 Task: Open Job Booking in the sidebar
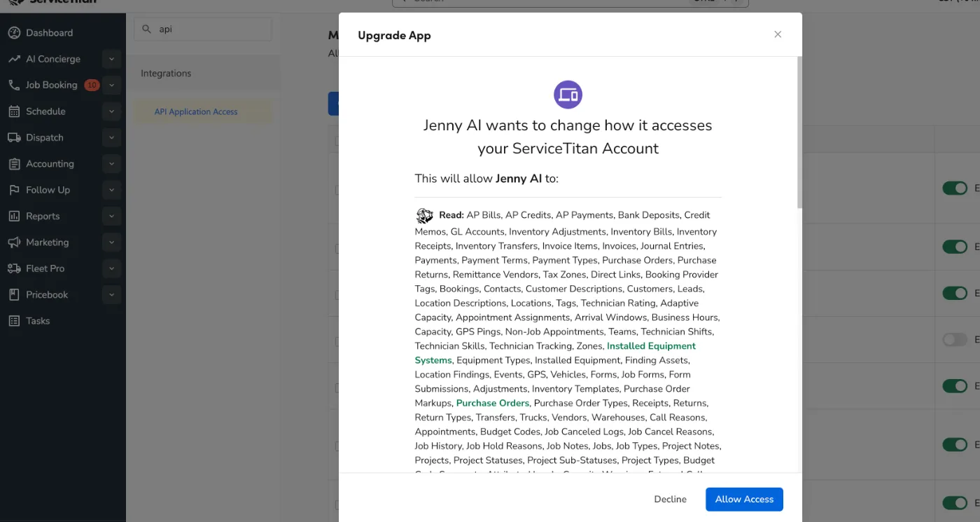tap(52, 85)
